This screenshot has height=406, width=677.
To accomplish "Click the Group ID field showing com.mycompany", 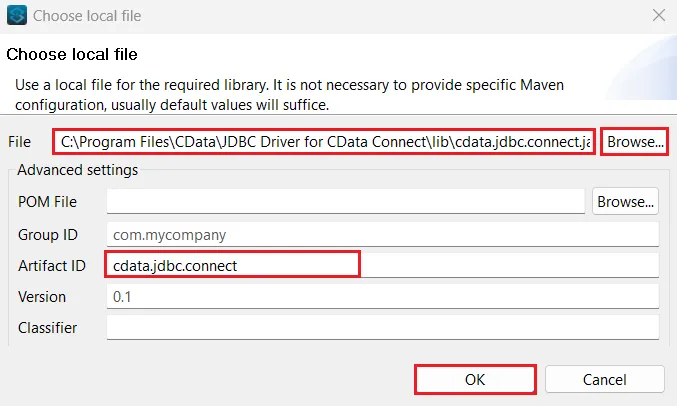I will [382, 235].
